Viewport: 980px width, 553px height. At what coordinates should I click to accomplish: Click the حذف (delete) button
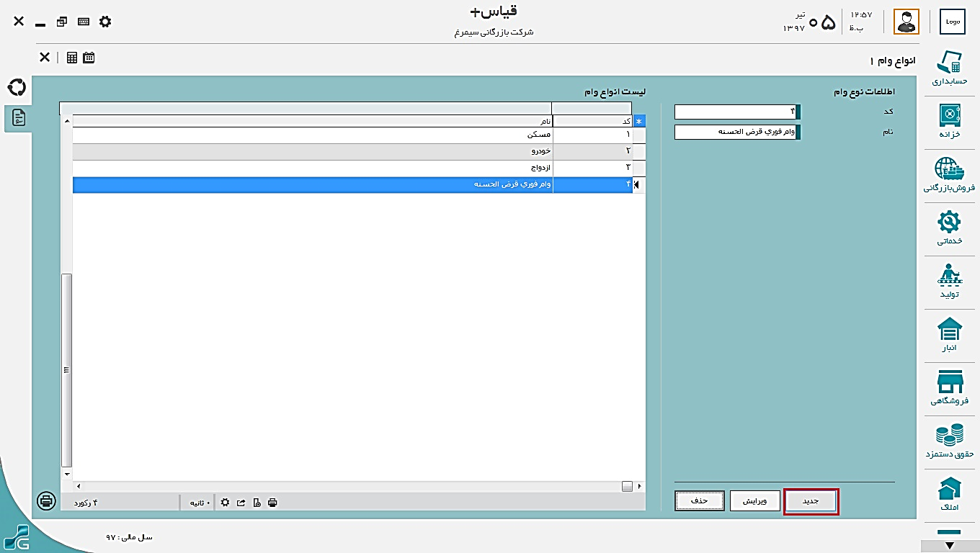pos(700,500)
